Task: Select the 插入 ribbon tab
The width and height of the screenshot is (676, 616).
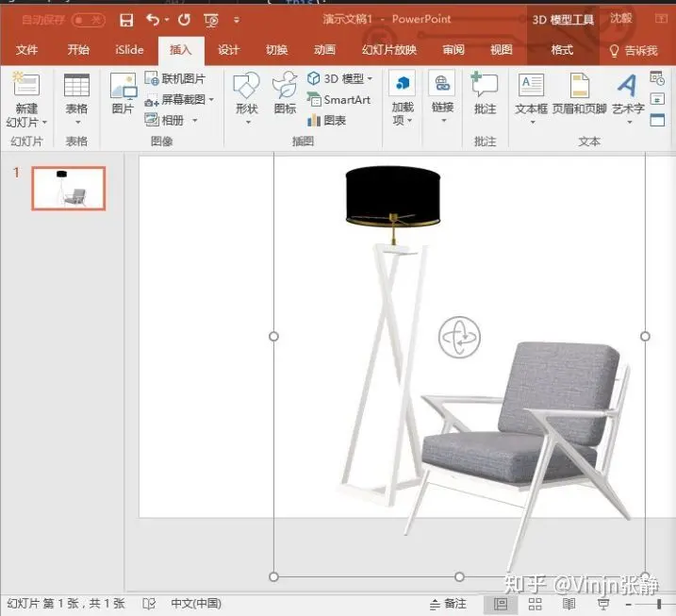Action: coord(181,50)
